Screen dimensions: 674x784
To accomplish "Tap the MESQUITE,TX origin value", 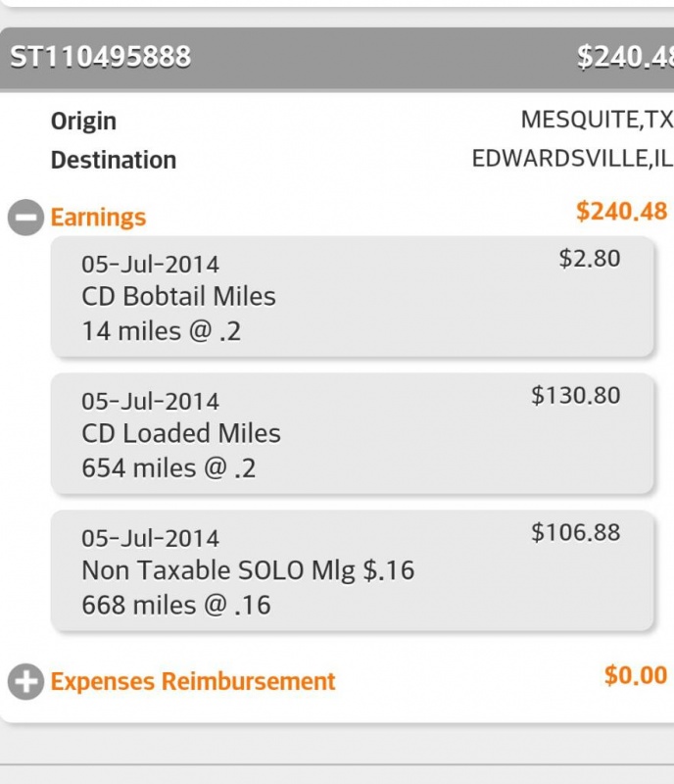I will 597,121.
